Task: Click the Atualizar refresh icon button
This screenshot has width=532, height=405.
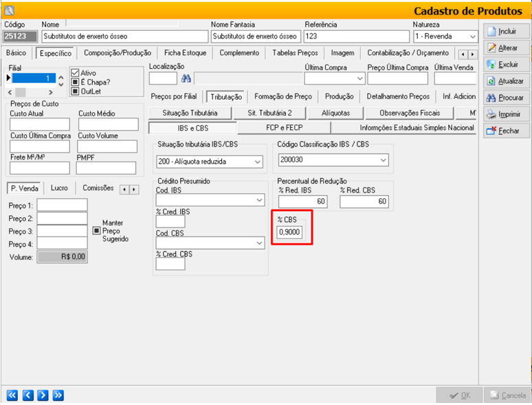Action: (491, 81)
